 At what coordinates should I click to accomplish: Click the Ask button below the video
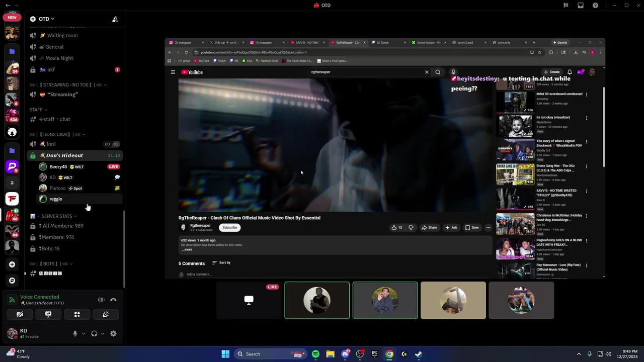[x=451, y=227]
